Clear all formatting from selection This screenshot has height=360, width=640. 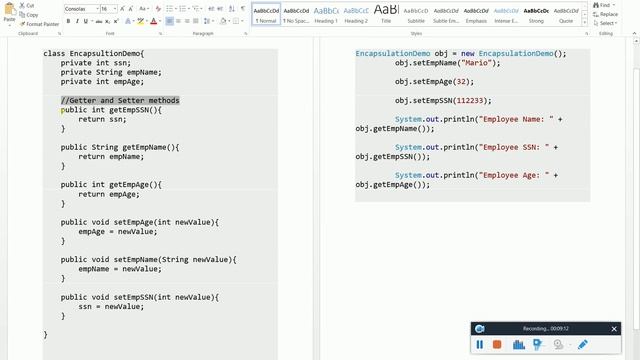pyautogui.click(x=158, y=9)
